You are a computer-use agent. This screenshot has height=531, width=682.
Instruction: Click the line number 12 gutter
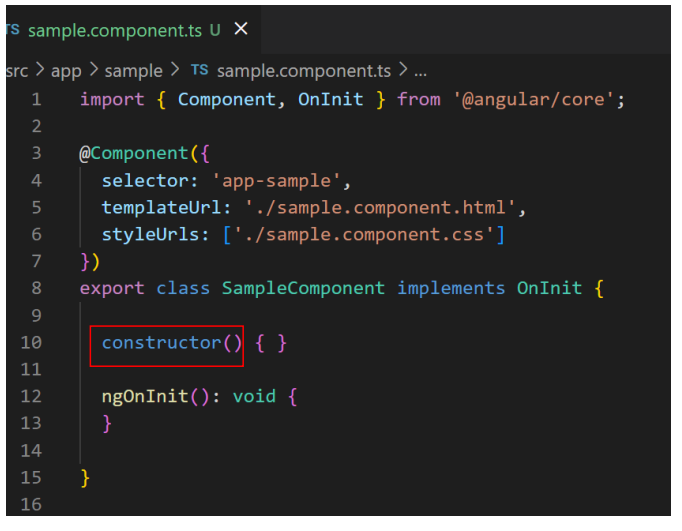[x=32, y=396]
